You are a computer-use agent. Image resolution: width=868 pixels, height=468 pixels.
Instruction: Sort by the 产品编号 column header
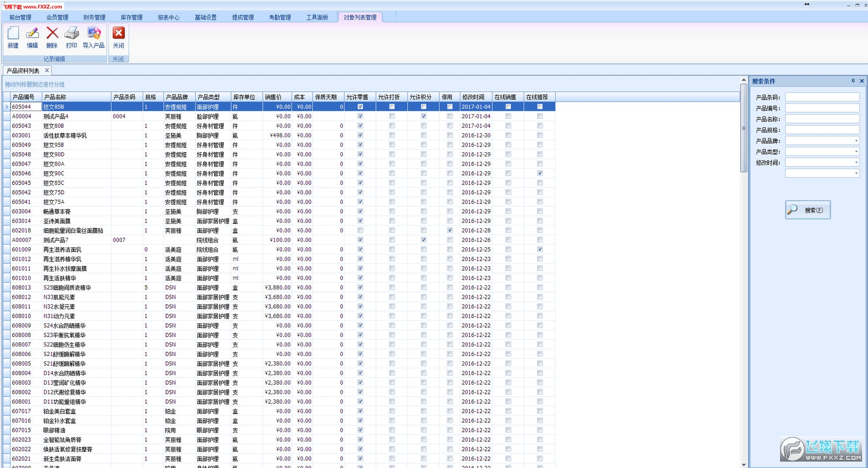point(26,97)
